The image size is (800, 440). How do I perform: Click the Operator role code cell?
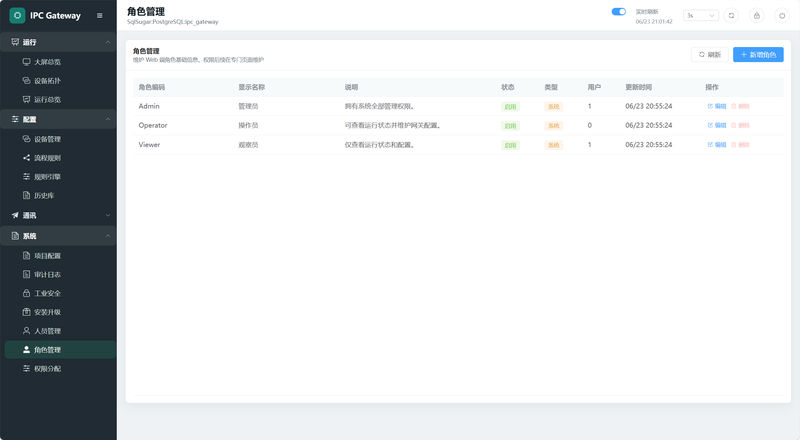153,126
